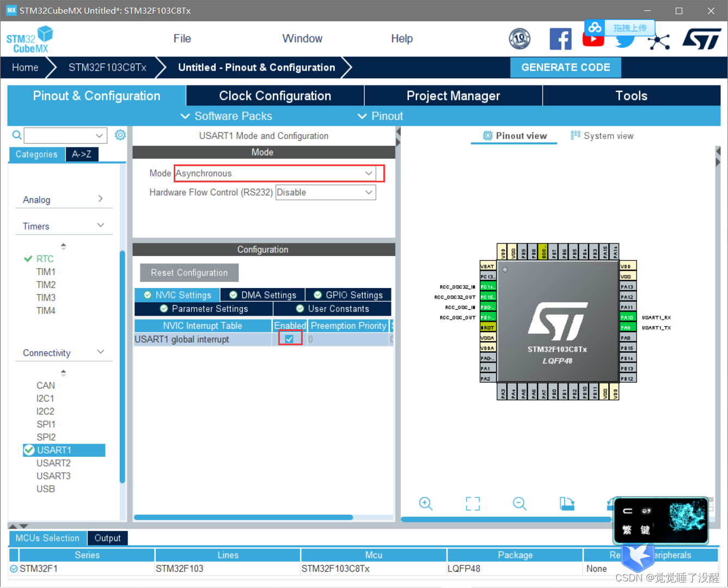Viewport: 728px width, 588px height.
Task: Zoom in on the pinout chip view
Action: tap(426, 504)
